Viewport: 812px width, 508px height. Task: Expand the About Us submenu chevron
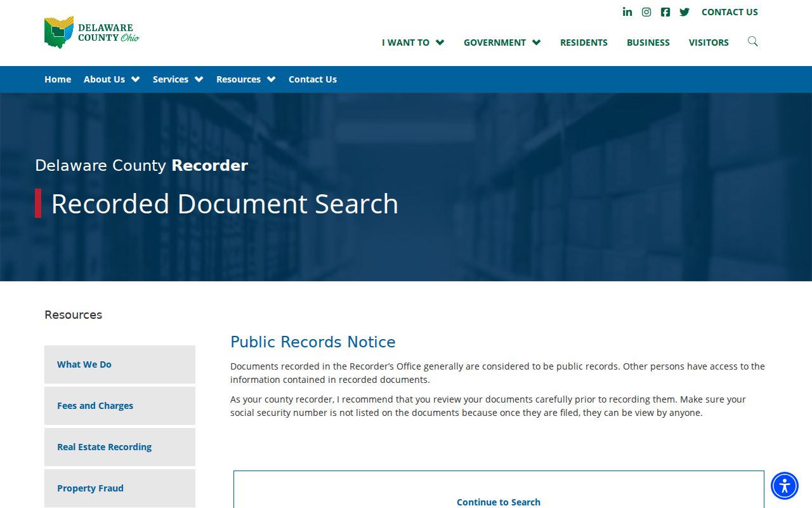pos(135,79)
